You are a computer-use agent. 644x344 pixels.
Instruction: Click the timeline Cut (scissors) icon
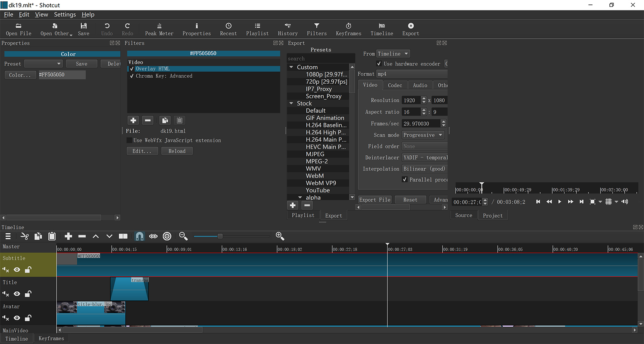[25, 236]
